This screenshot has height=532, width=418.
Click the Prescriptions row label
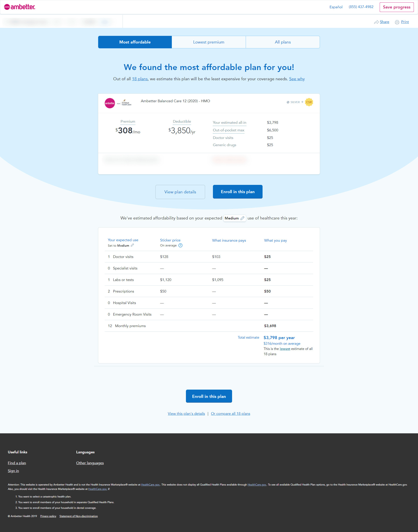tap(123, 291)
